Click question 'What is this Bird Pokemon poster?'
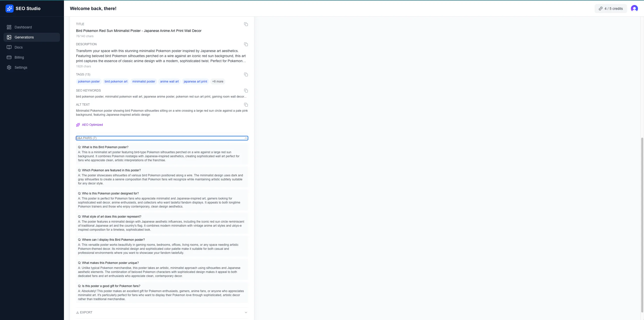The image size is (644, 320). [103, 147]
